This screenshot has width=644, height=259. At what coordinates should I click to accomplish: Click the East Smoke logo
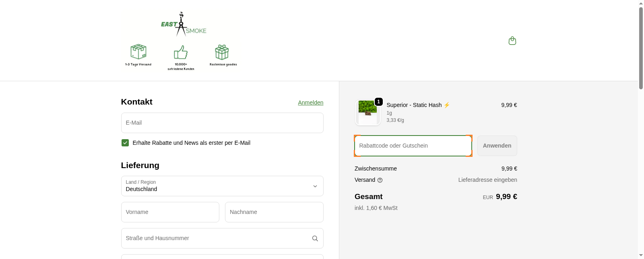[x=184, y=25]
